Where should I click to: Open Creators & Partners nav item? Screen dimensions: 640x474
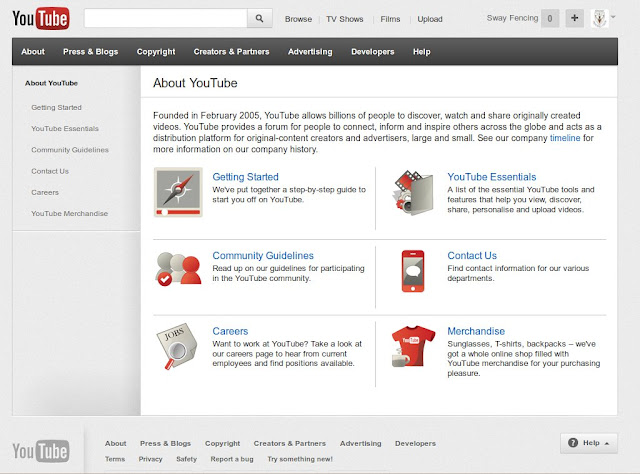pyautogui.click(x=231, y=52)
